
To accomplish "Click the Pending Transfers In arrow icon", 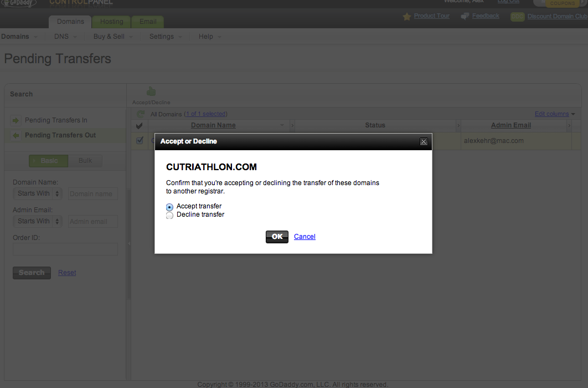I will tap(16, 120).
